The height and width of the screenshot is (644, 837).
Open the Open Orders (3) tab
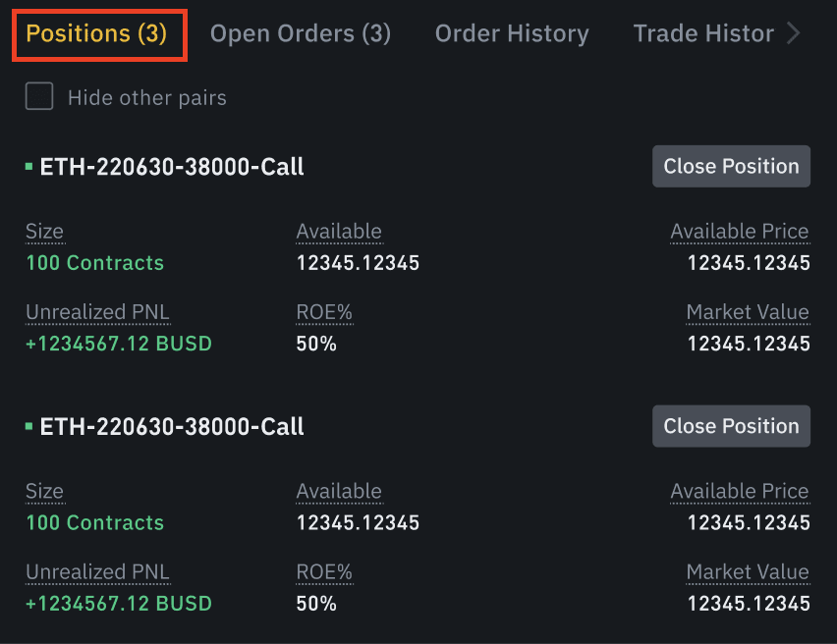pos(300,34)
